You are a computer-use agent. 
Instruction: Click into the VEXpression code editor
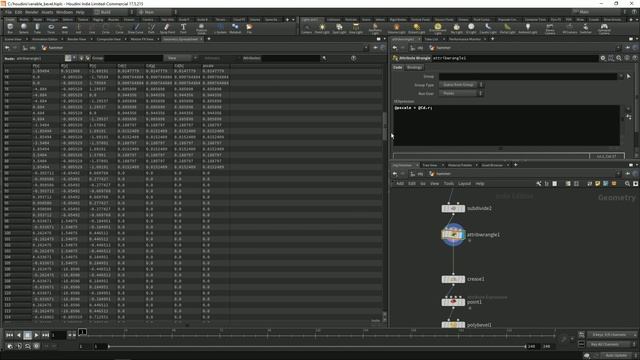point(506,125)
